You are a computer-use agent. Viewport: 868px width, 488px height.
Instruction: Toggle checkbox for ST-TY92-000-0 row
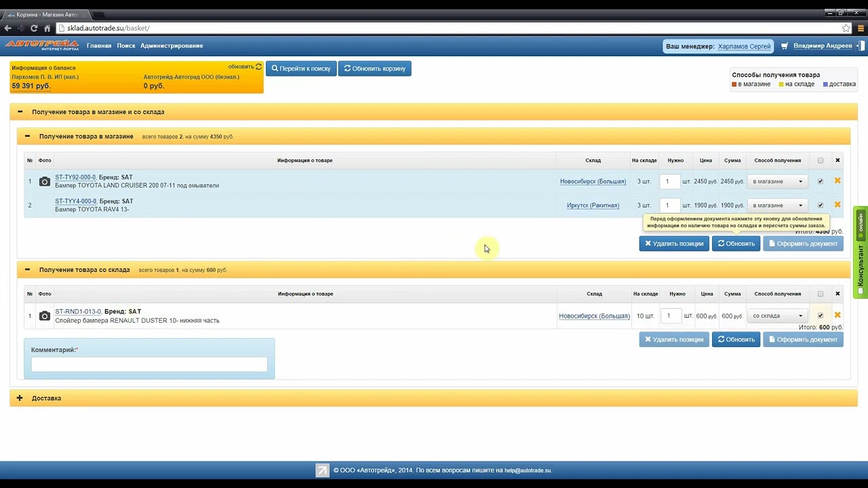(821, 182)
